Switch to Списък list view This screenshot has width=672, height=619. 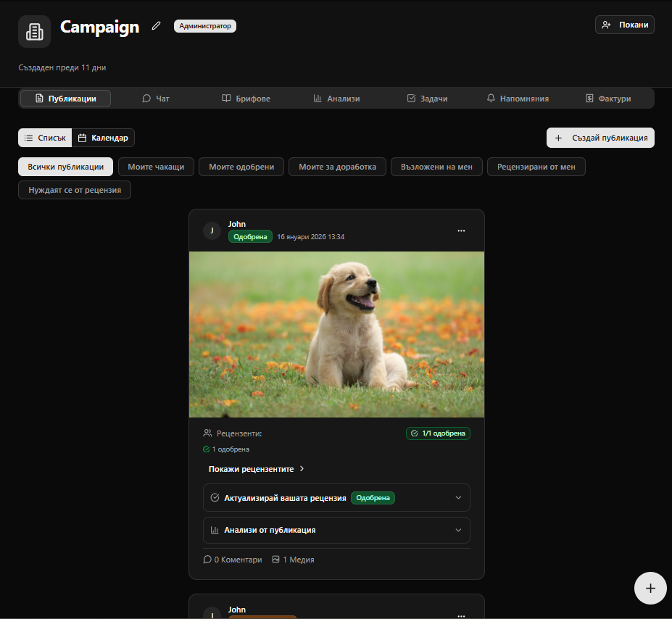[x=45, y=138]
